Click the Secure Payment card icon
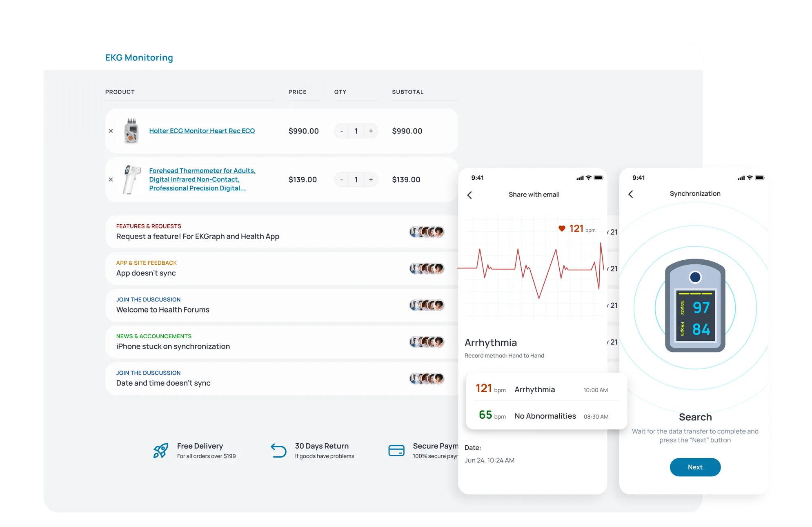This screenshot has height=527, width=812. (396, 451)
